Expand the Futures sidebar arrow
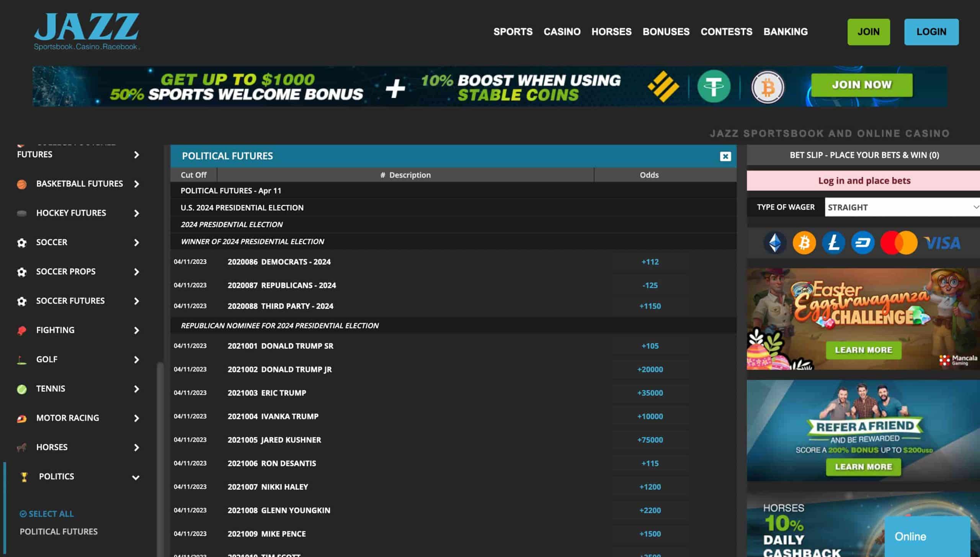Image resolution: width=980 pixels, height=557 pixels. tap(136, 155)
